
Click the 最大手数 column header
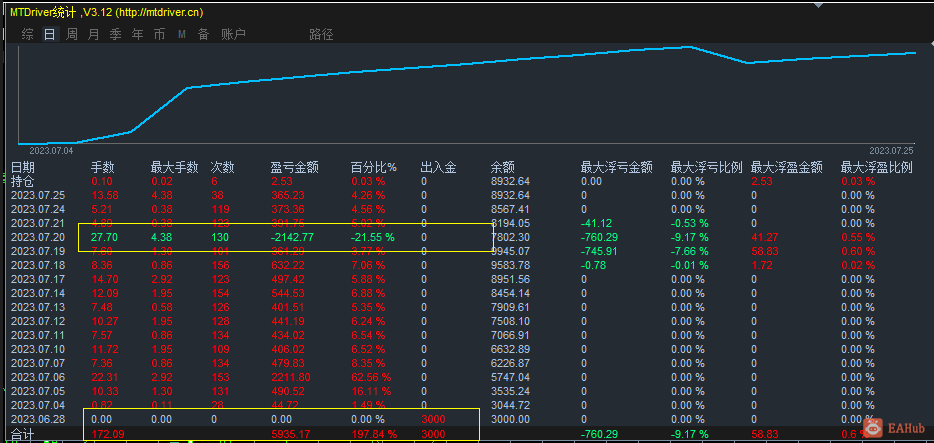coord(175,168)
